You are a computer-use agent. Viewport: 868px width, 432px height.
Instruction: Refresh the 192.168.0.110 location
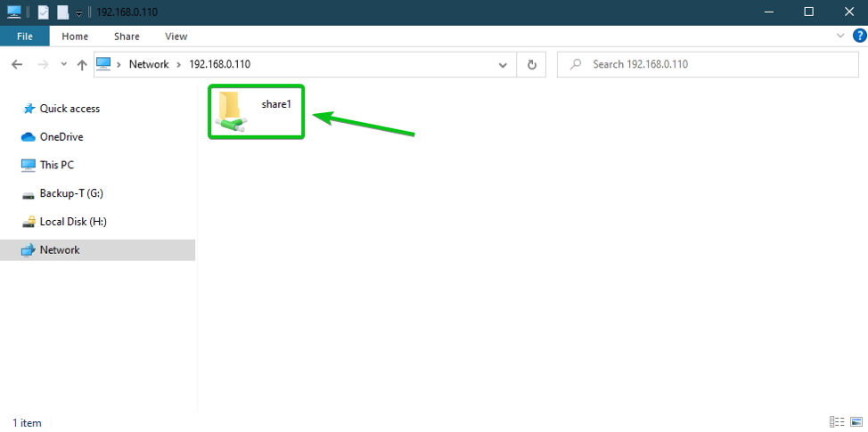[x=531, y=65]
